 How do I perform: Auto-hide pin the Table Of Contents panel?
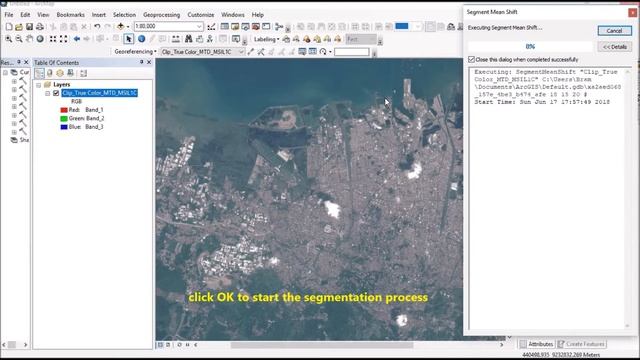point(141,62)
